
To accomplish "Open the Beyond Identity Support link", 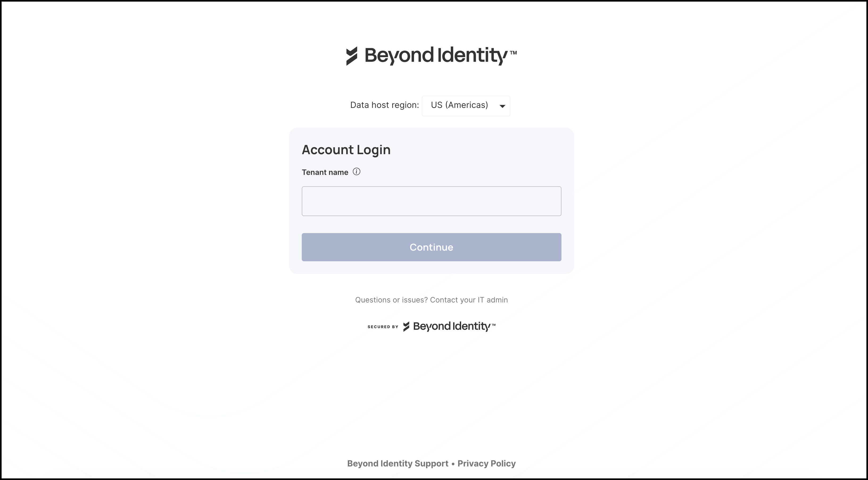I will pyautogui.click(x=397, y=464).
